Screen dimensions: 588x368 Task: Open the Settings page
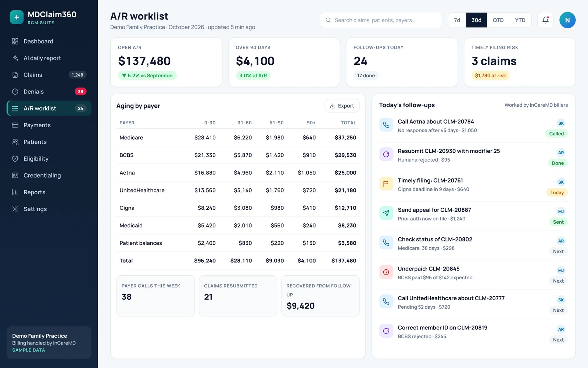tap(49, 209)
